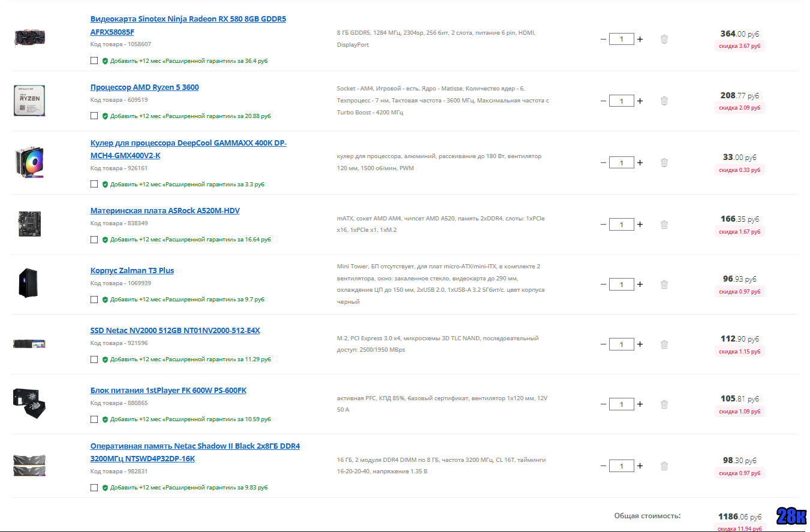Click the Netac Shadow II RAM thumbnail

tap(30, 465)
